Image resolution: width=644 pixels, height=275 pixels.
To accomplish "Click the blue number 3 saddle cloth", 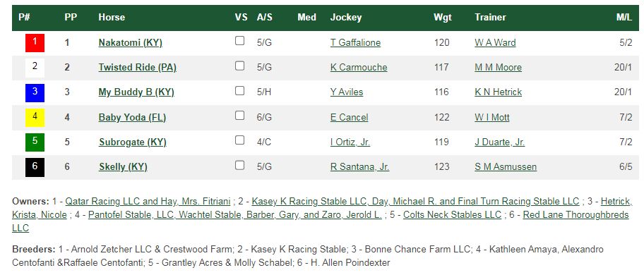I will pyautogui.click(x=35, y=92).
